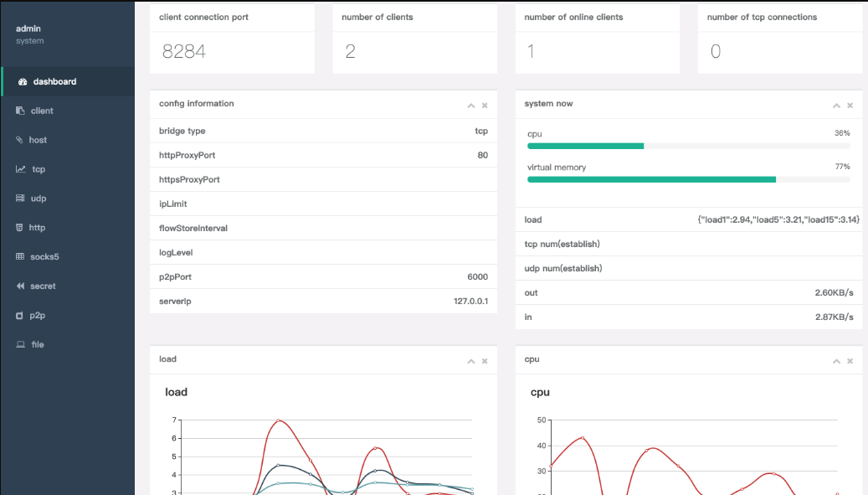868x495 pixels.
Task: Open the secret tunnel page
Action: click(x=68, y=286)
